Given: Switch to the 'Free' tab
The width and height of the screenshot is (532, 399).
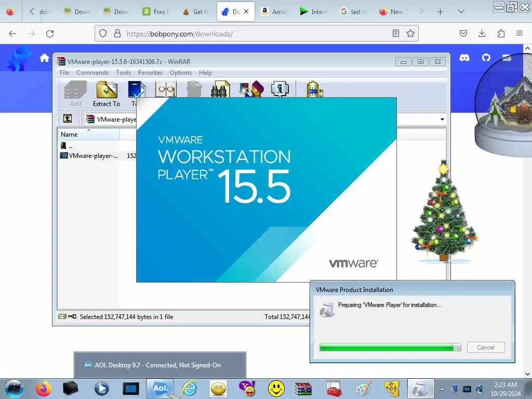Looking at the screenshot, I should (156, 11).
